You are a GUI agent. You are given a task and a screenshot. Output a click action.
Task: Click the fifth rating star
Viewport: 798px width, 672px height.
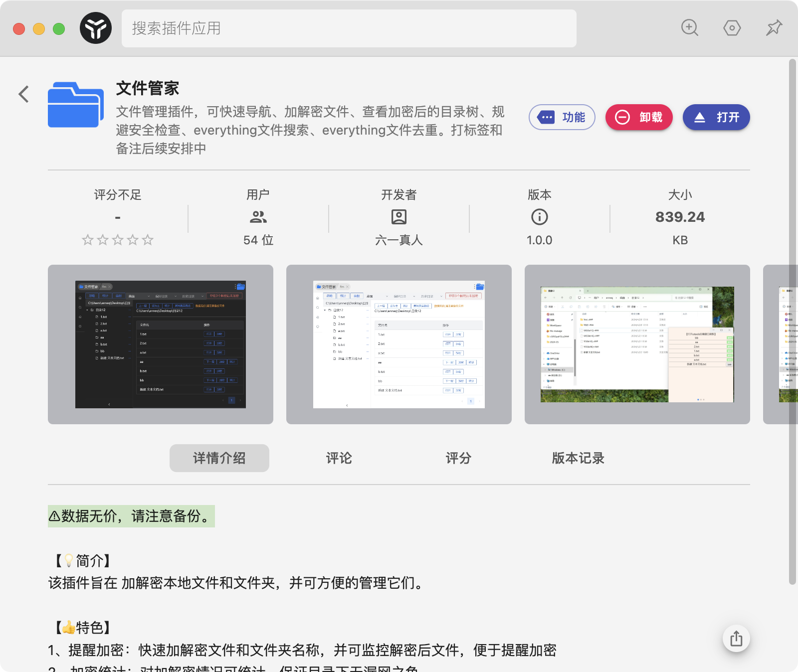tap(148, 240)
